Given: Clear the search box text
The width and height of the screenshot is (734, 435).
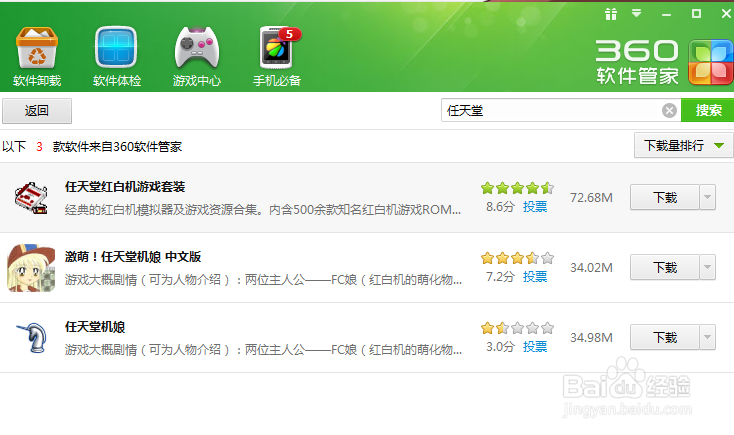Looking at the screenshot, I should point(669,111).
